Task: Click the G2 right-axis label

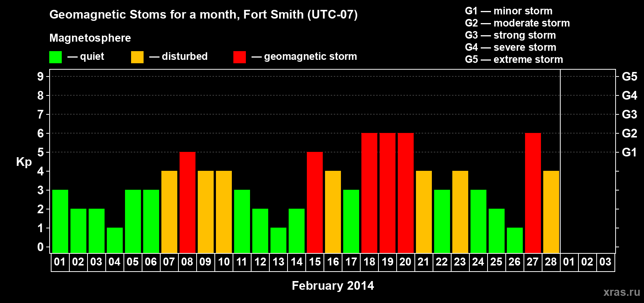Action: (629, 133)
